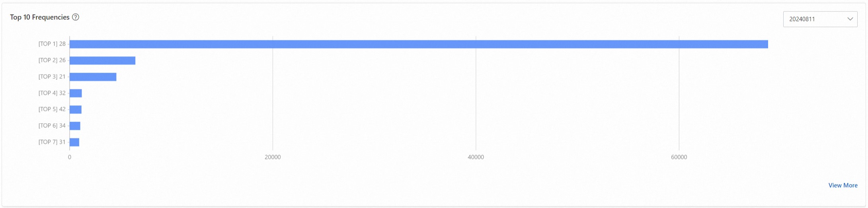Click the [TOP 5] 42 bar
Image resolution: width=868 pixels, height=208 pixels.
(76, 109)
